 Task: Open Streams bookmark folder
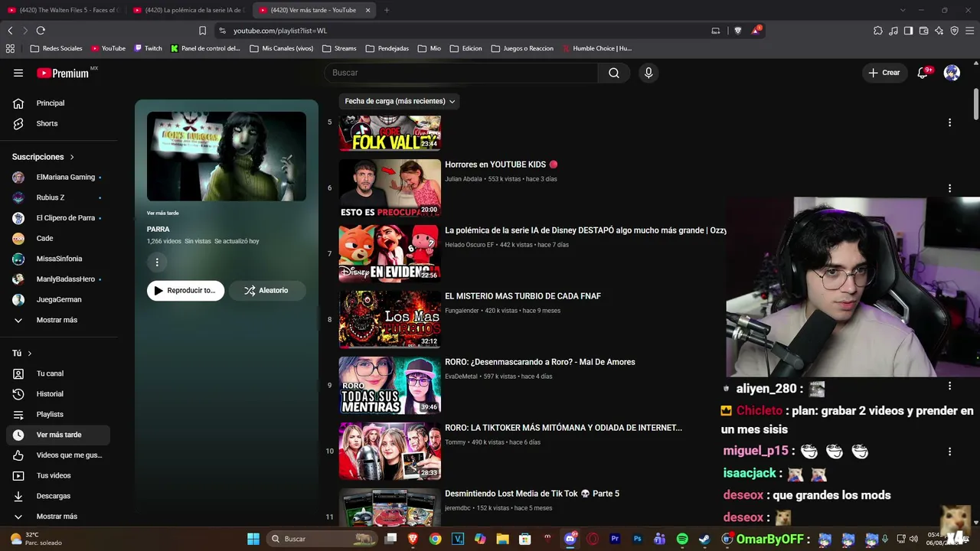tap(339, 48)
